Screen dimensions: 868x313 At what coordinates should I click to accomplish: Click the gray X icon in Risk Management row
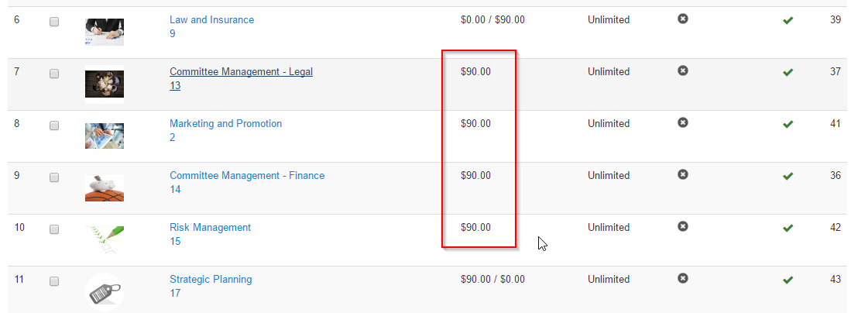point(683,226)
